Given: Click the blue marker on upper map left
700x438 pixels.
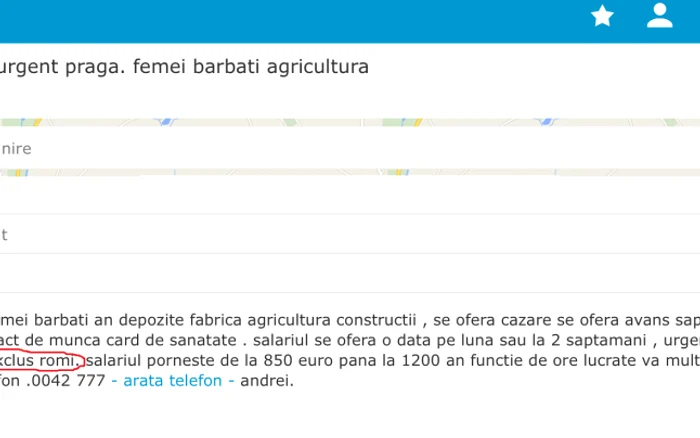Looking at the screenshot, I should [166, 121].
